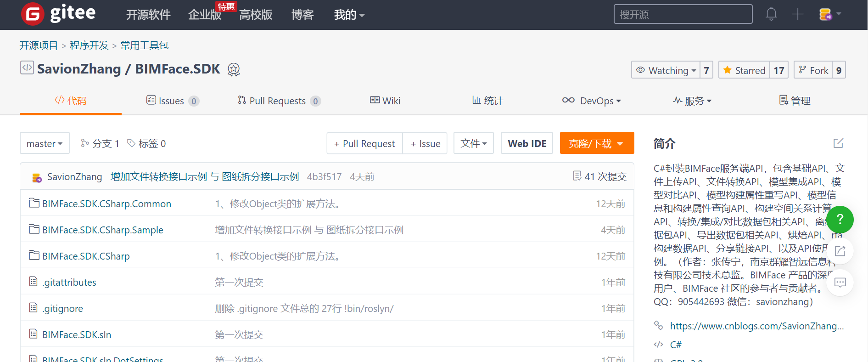The height and width of the screenshot is (362, 868).
Task: Fork the repository
Action: tap(813, 70)
